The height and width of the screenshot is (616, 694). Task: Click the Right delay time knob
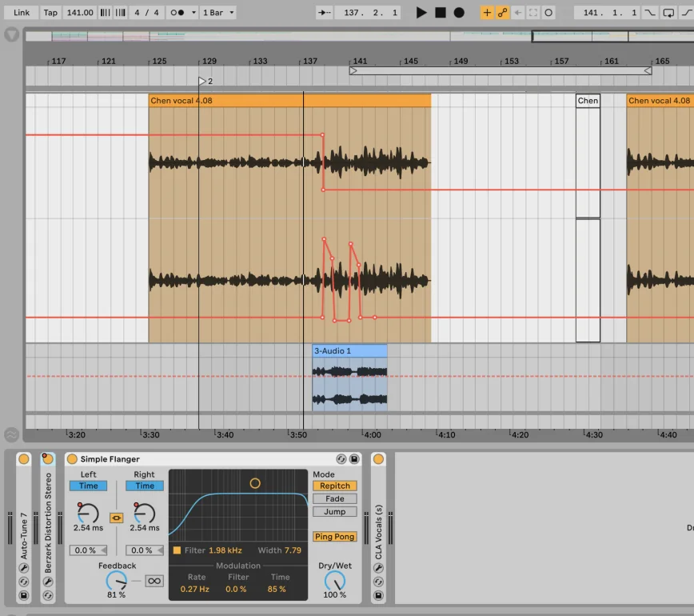pos(144,513)
